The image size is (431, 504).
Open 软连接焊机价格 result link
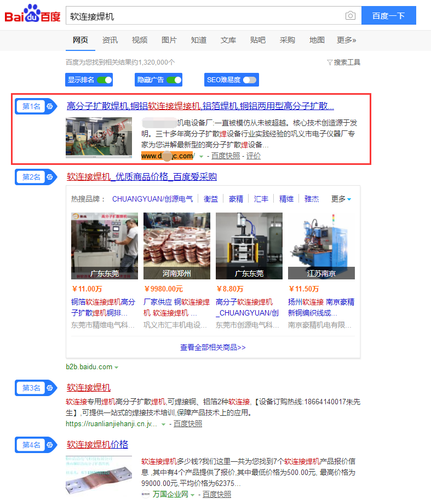tap(97, 444)
